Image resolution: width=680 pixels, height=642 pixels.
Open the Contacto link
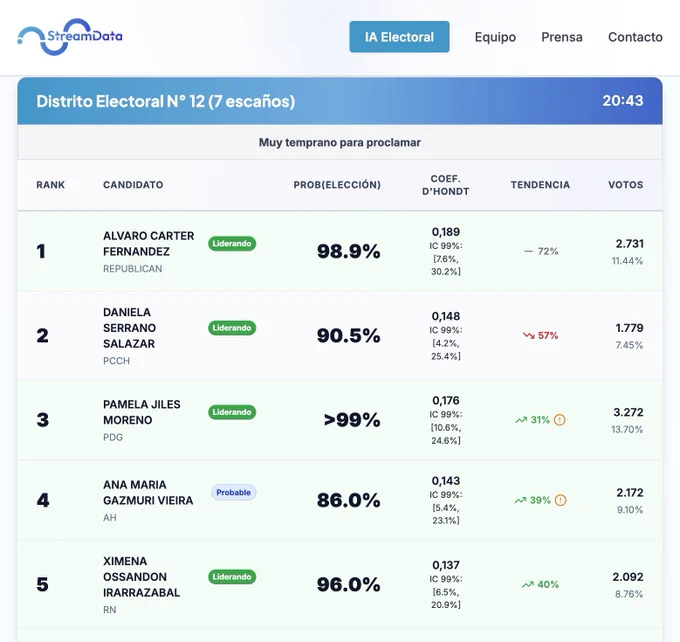click(x=635, y=37)
